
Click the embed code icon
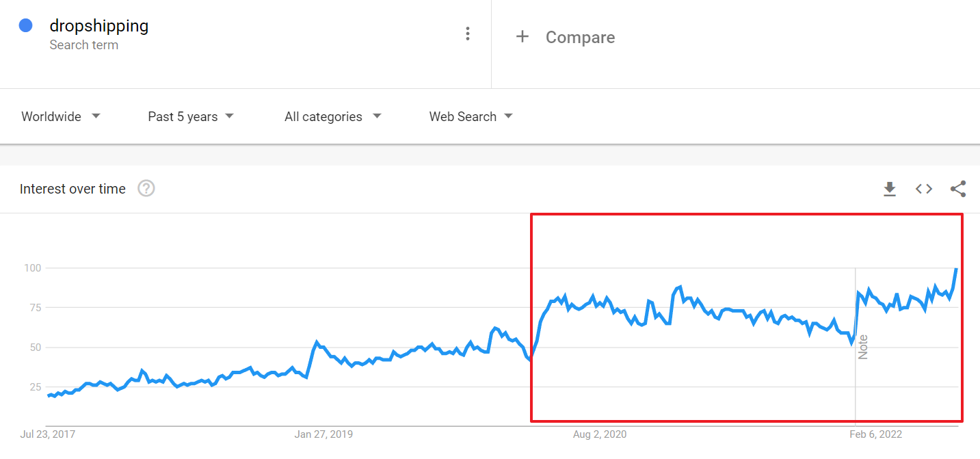click(x=924, y=189)
